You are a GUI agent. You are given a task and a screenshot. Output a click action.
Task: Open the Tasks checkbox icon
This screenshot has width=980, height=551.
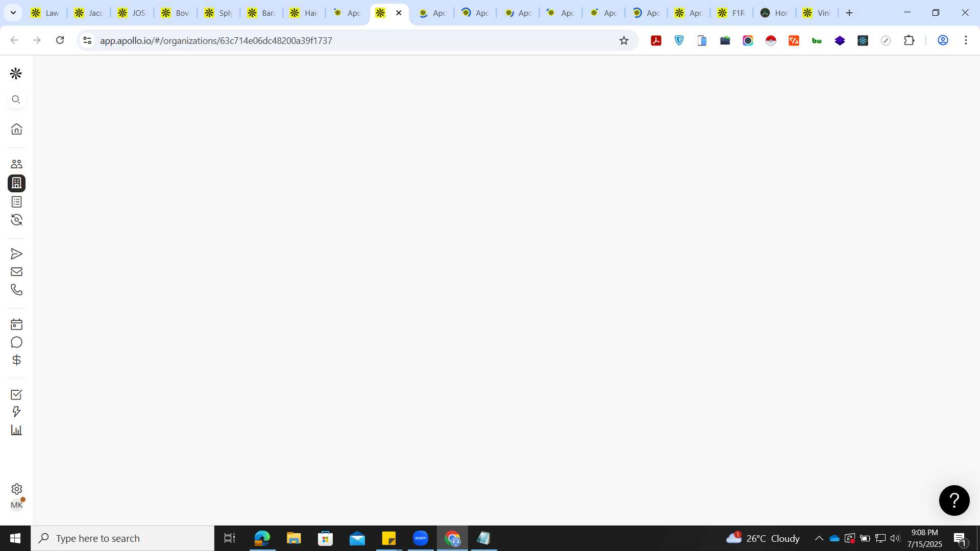(x=16, y=395)
